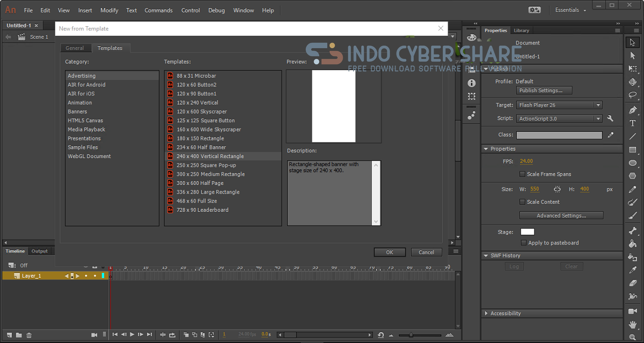Open the Target Flash Player dropdown

tap(559, 105)
